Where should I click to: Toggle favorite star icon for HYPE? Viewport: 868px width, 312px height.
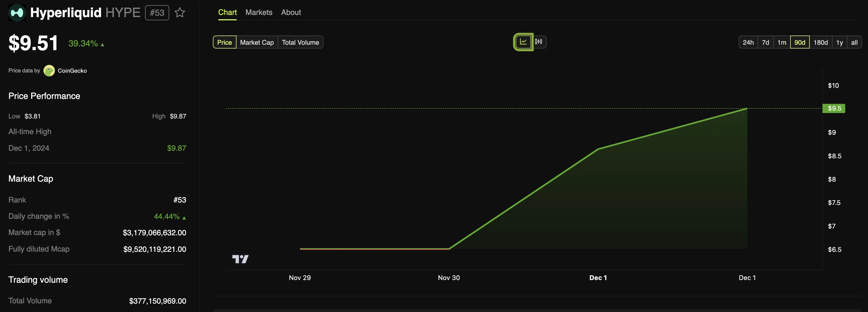(179, 12)
